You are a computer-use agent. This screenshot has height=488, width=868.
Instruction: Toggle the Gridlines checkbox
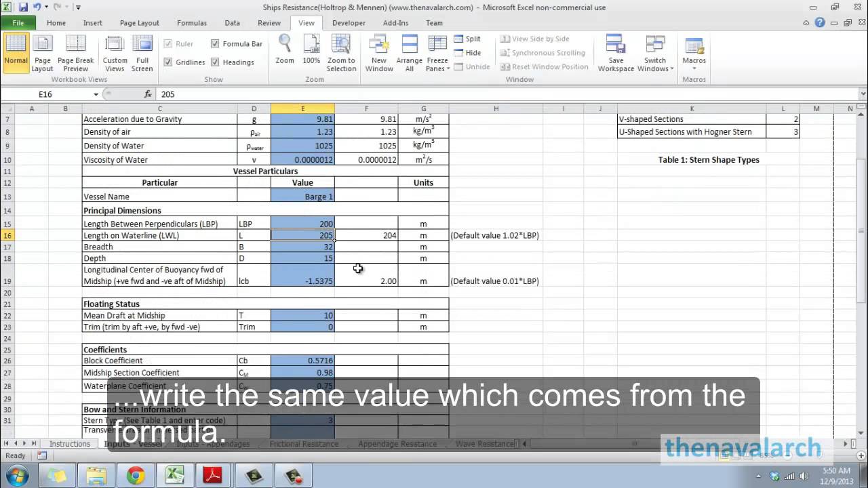click(168, 62)
